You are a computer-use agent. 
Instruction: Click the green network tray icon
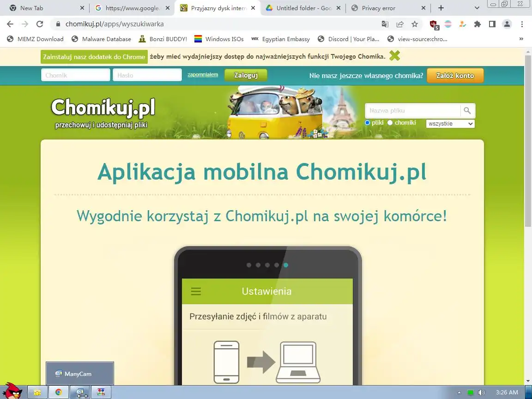(470, 393)
